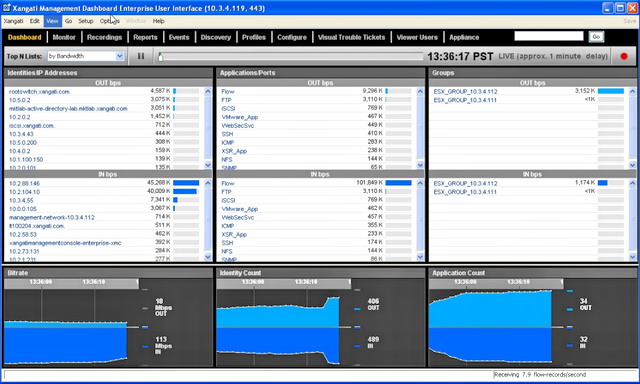Open the Reports tab

tap(145, 37)
